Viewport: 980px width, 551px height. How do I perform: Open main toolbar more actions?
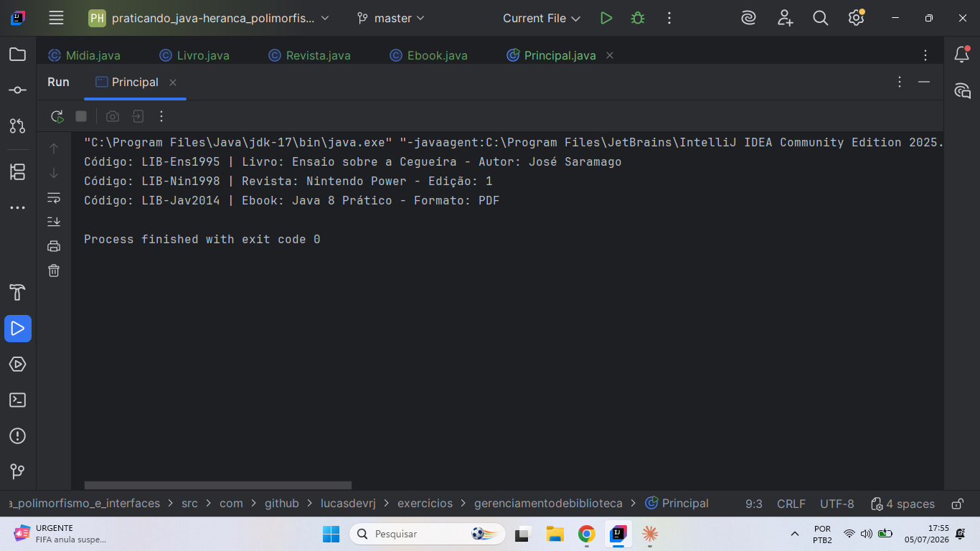(669, 18)
